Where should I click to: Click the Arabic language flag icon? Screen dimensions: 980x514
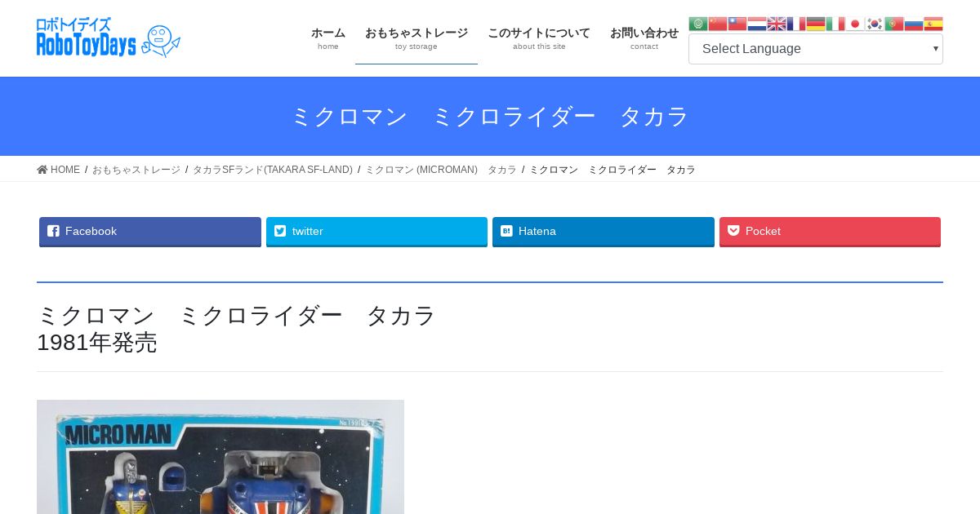(x=698, y=24)
